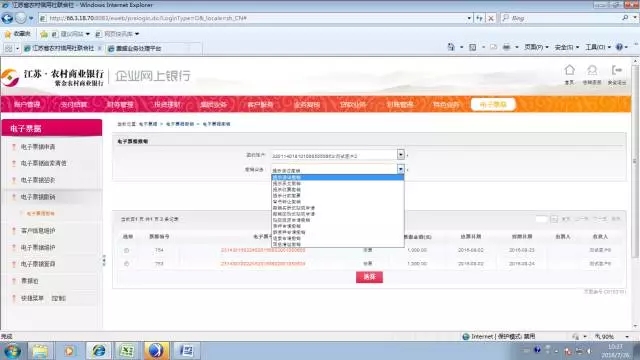
Task: Click the safe logout icon
Action: pos(616,70)
